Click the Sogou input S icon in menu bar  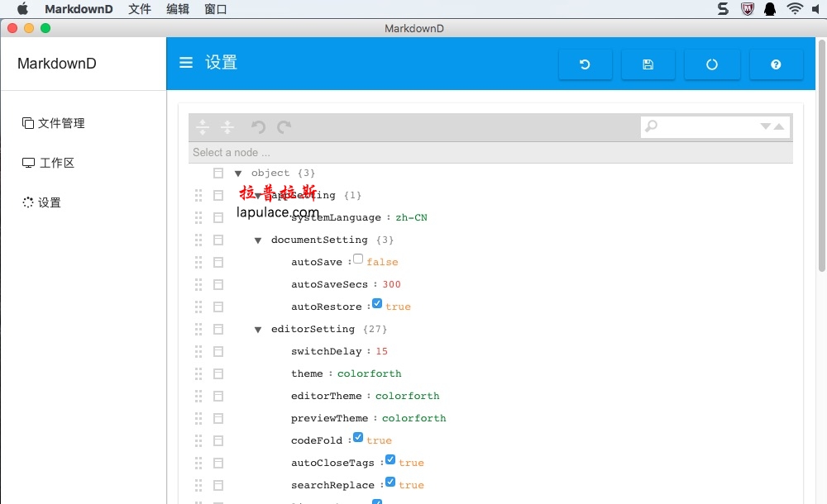pos(723,8)
